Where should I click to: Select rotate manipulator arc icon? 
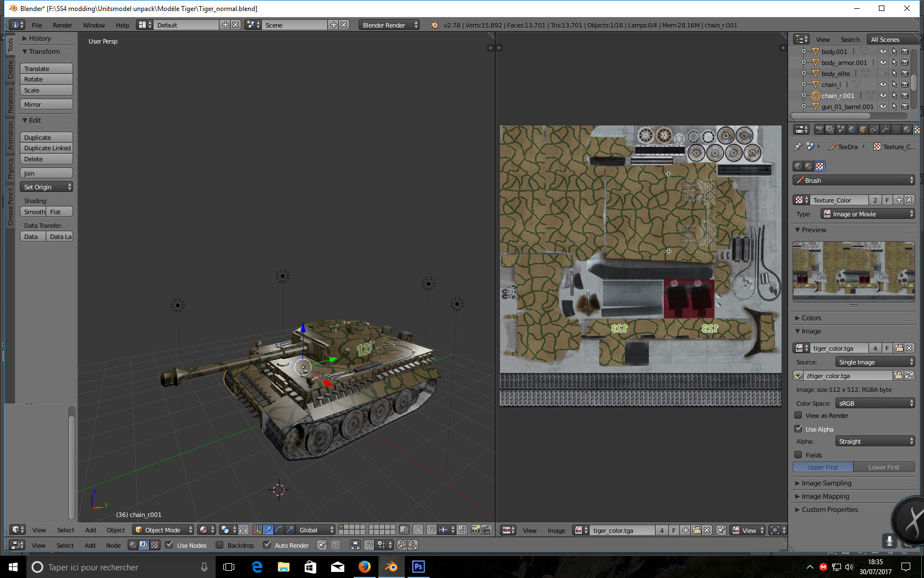[279, 530]
